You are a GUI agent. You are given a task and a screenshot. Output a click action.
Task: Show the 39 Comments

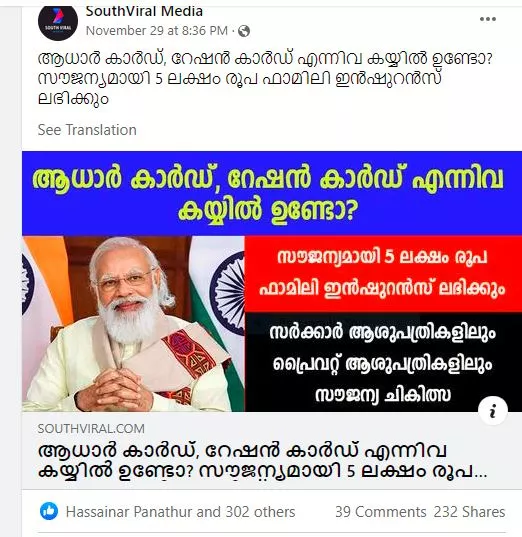click(x=381, y=512)
